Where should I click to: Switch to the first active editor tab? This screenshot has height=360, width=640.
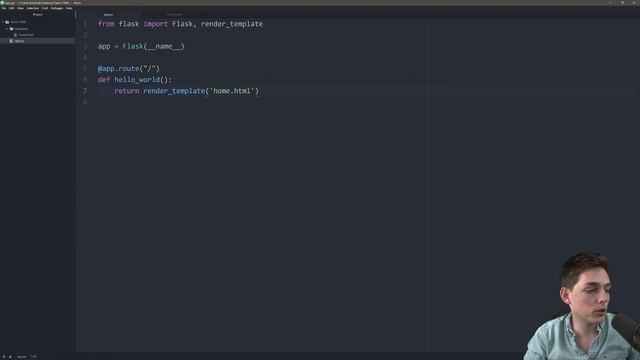108,15
